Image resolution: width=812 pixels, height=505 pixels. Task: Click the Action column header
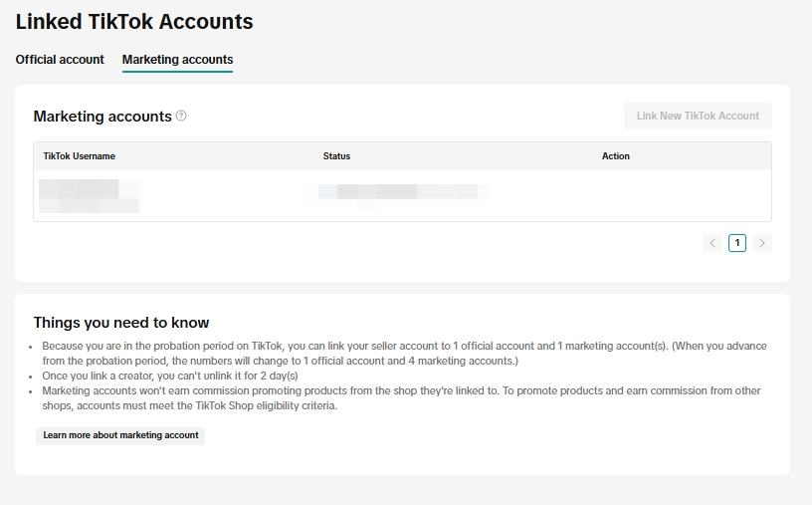616,156
